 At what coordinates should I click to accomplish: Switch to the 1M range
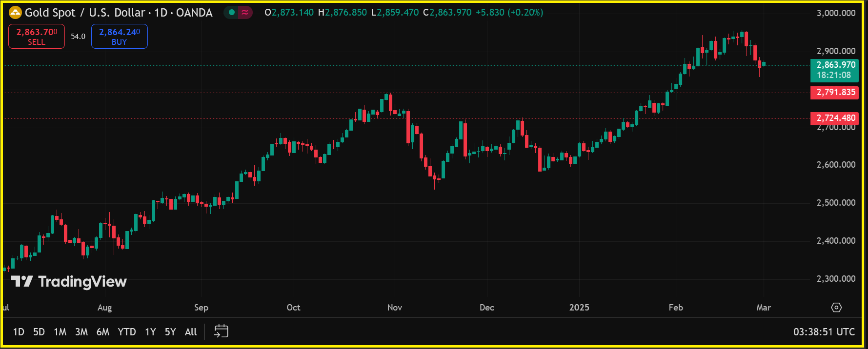60,332
